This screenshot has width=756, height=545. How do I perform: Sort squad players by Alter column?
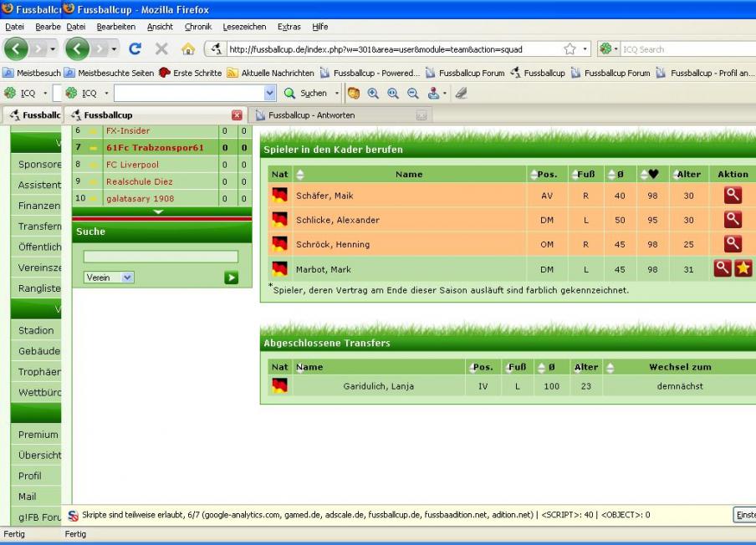point(689,174)
